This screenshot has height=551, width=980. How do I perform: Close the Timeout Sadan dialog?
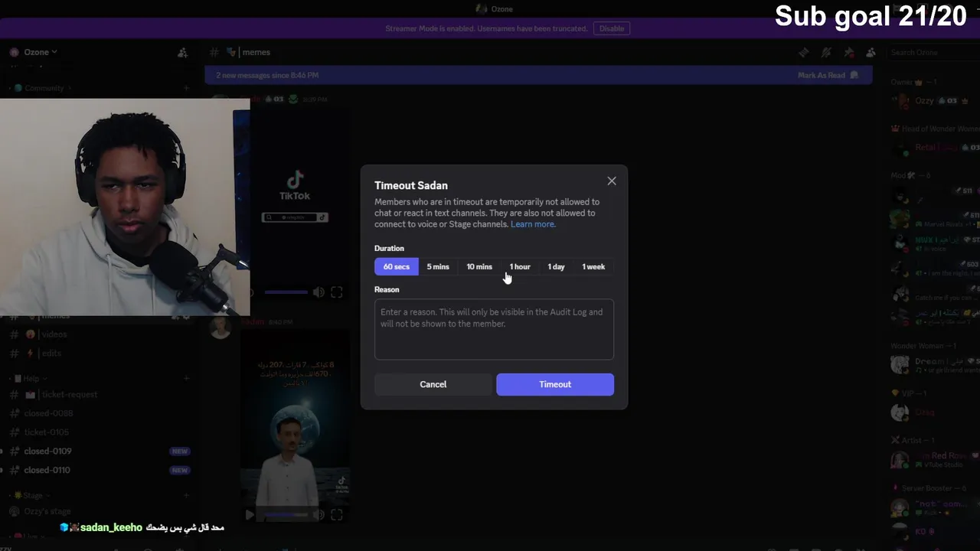pos(611,181)
